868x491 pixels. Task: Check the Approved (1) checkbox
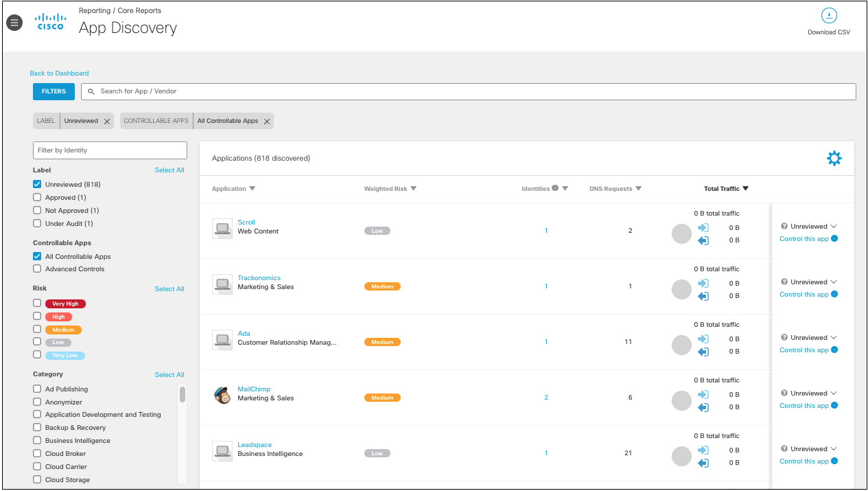[37, 197]
